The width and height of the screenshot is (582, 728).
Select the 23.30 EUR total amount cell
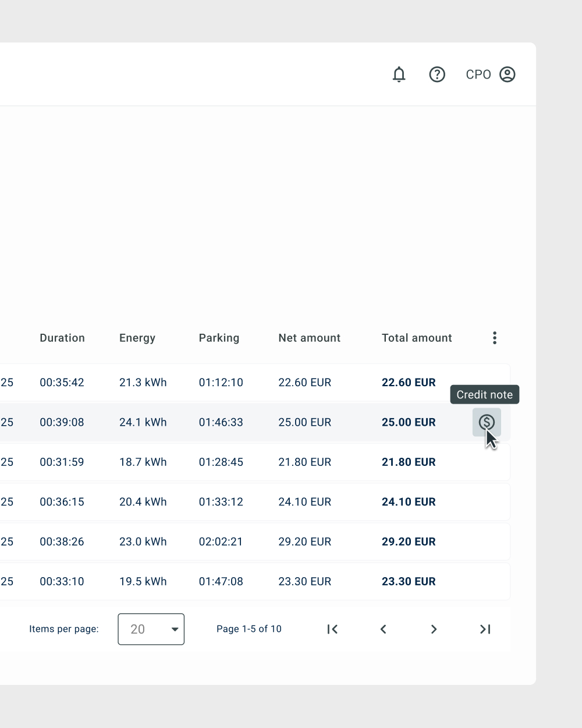tap(409, 581)
